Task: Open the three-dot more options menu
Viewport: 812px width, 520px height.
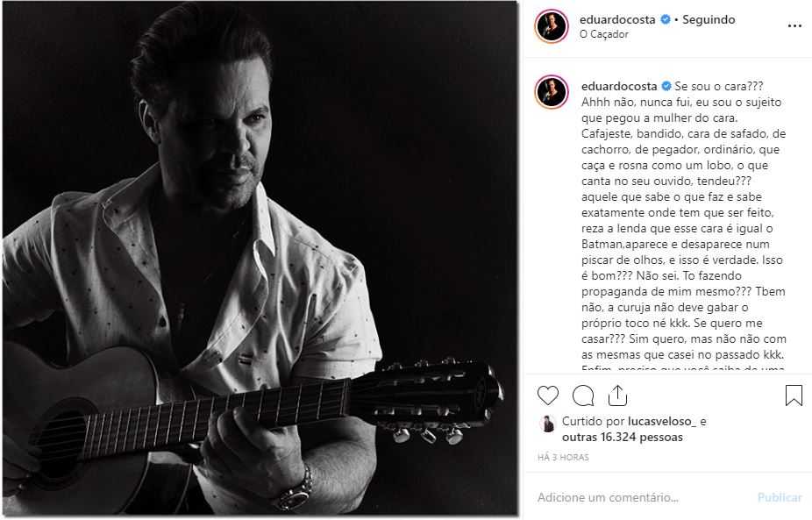Action: click(x=794, y=26)
